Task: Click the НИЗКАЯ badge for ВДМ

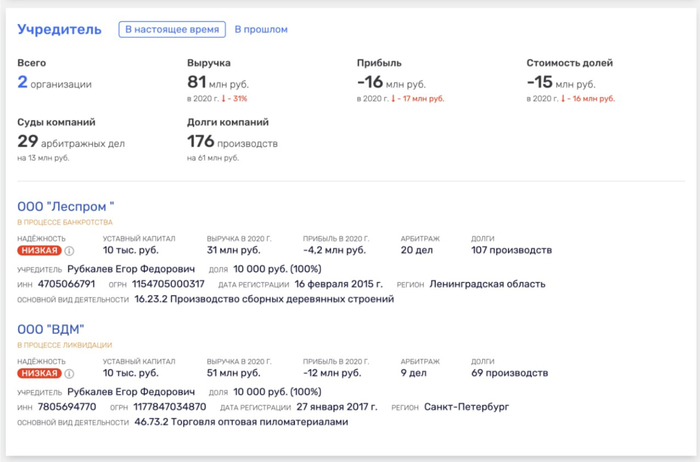Action: pos(39,374)
